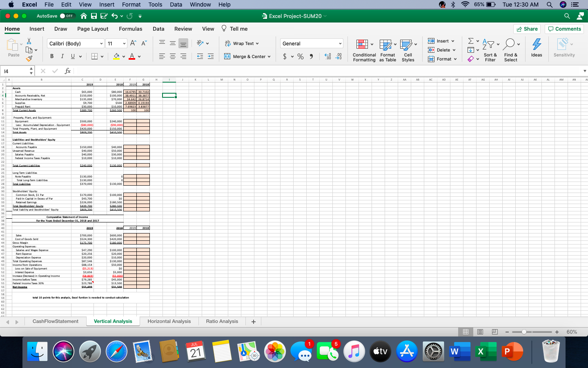Open the Insert ribbon tab

[37, 29]
